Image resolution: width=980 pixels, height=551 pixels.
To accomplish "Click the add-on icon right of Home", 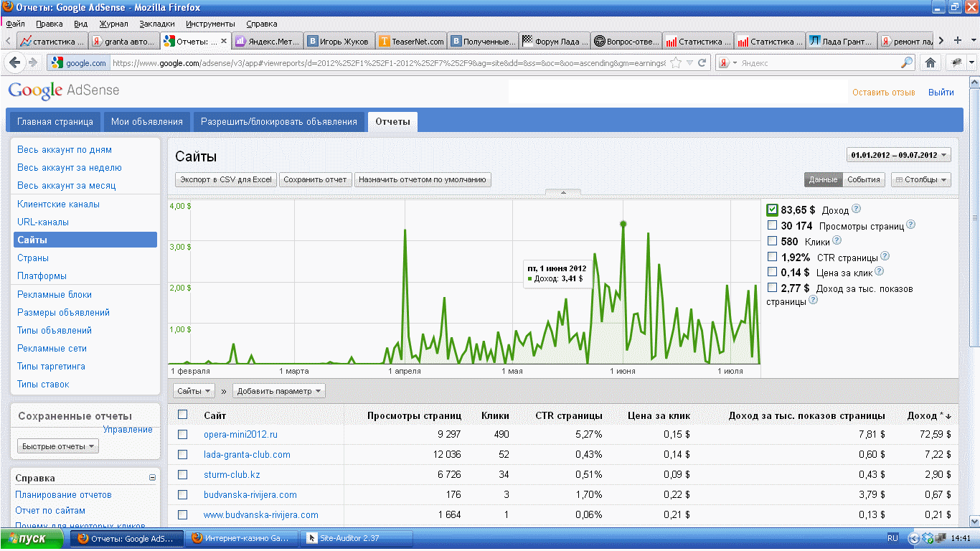I will point(956,63).
